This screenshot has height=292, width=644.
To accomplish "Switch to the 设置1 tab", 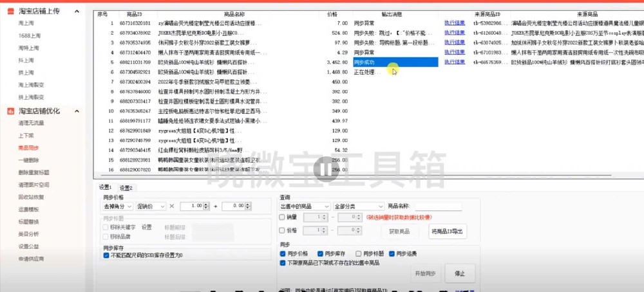I will pyautogui.click(x=105, y=187).
